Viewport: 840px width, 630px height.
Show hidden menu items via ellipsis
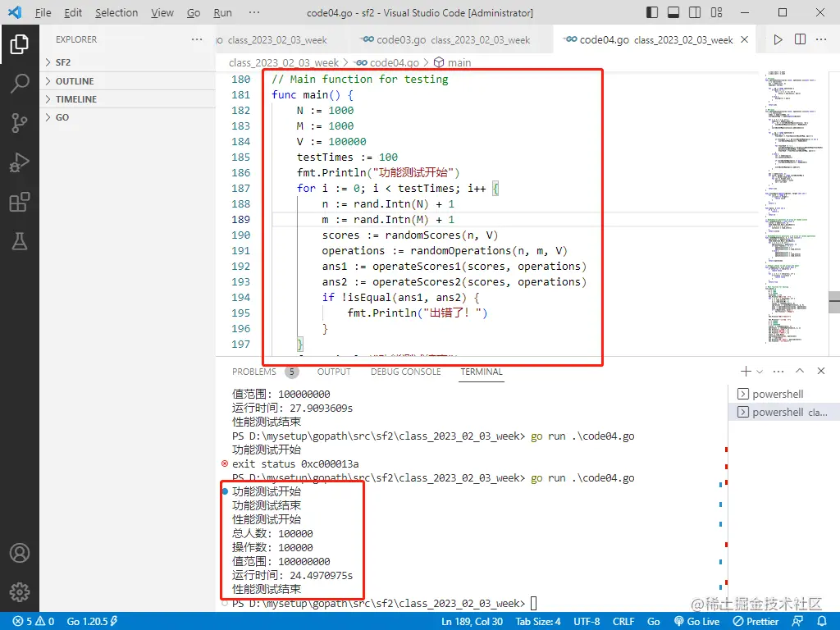[x=254, y=12]
